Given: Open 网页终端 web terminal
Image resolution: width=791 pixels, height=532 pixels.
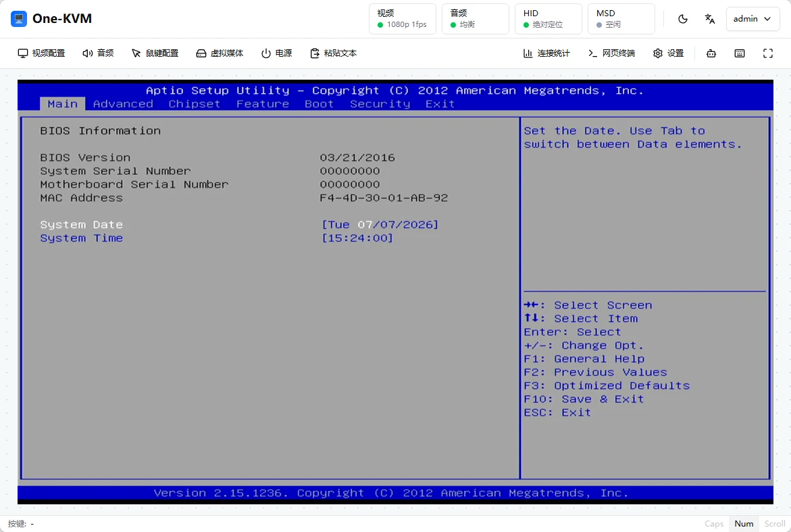Looking at the screenshot, I should pyautogui.click(x=611, y=53).
